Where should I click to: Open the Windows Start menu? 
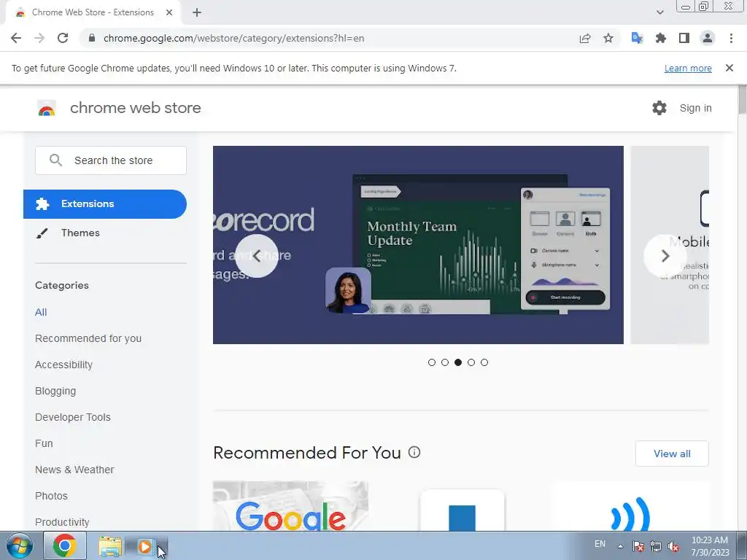click(20, 545)
